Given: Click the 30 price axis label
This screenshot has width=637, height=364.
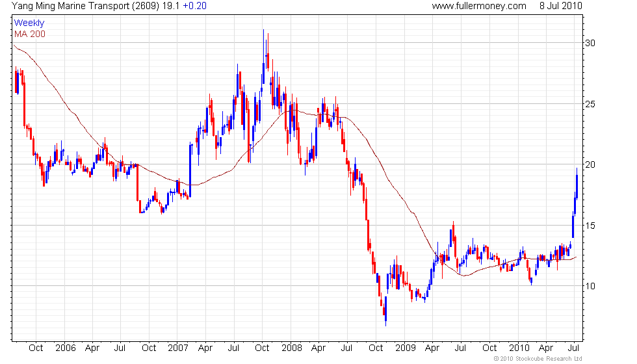Looking at the screenshot, I should pos(590,43).
